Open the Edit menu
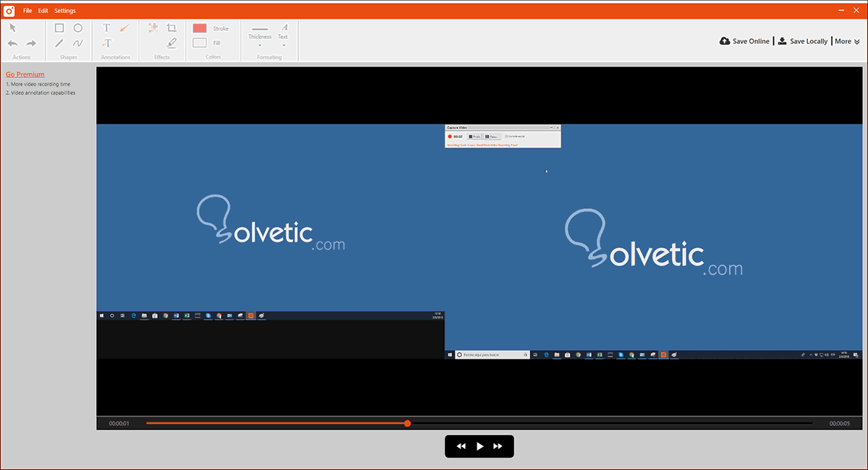868x470 pixels. 43,11
